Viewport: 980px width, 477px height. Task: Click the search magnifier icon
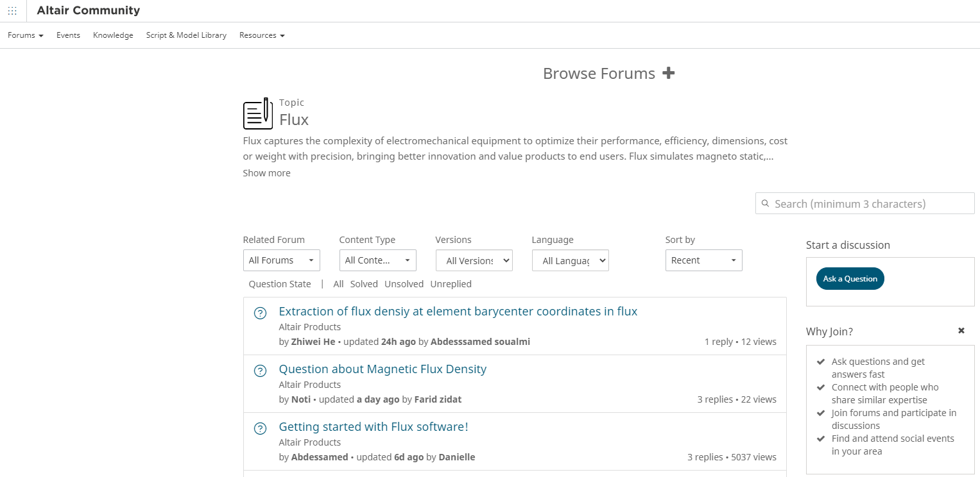(x=765, y=204)
